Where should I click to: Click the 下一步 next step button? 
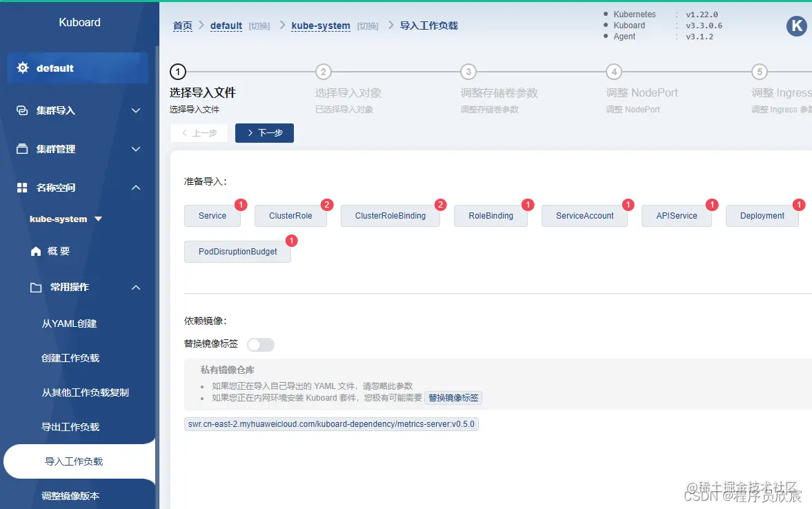pyautogui.click(x=265, y=133)
